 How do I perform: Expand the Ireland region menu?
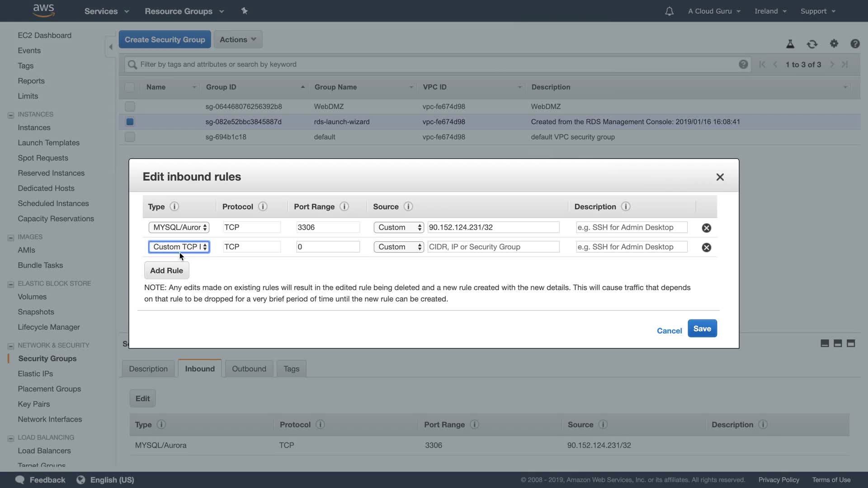pos(770,11)
